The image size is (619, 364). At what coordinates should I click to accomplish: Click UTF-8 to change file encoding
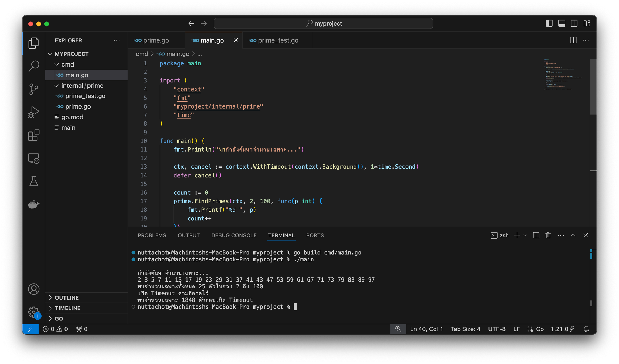point(496,329)
